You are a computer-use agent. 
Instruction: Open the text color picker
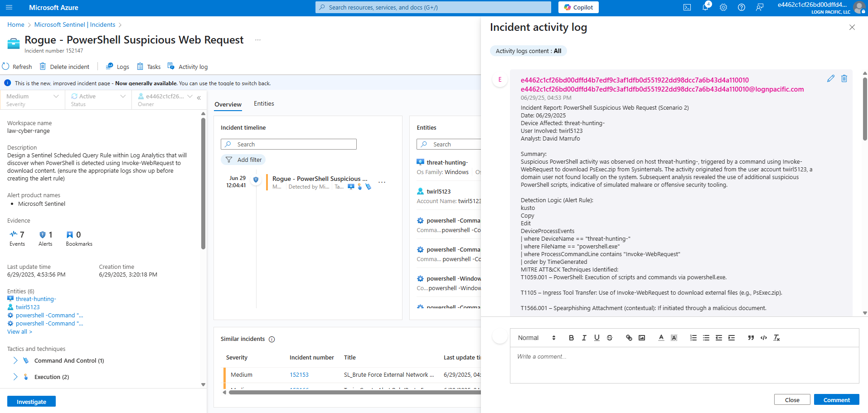click(661, 338)
